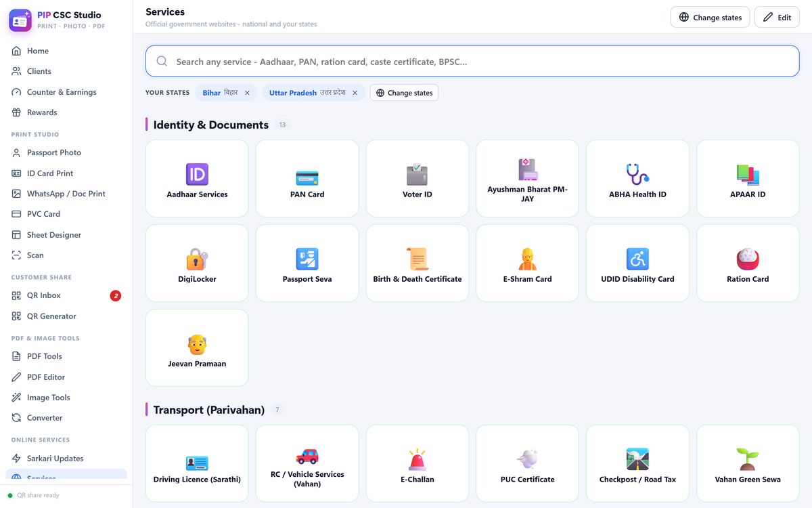Select the Vahan Green Sewa seedling icon
This screenshot has height=508, width=812.
click(x=748, y=460)
